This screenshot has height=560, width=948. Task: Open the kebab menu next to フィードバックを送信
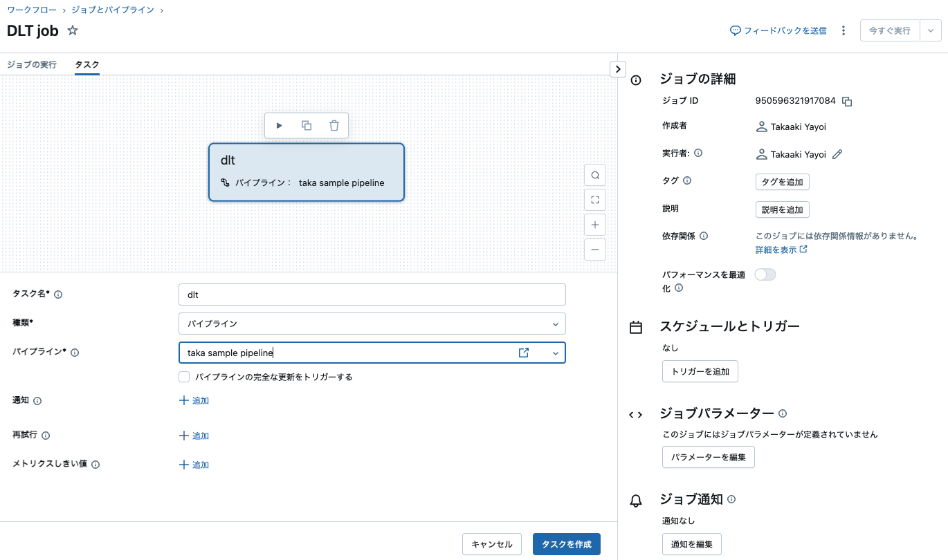click(843, 30)
